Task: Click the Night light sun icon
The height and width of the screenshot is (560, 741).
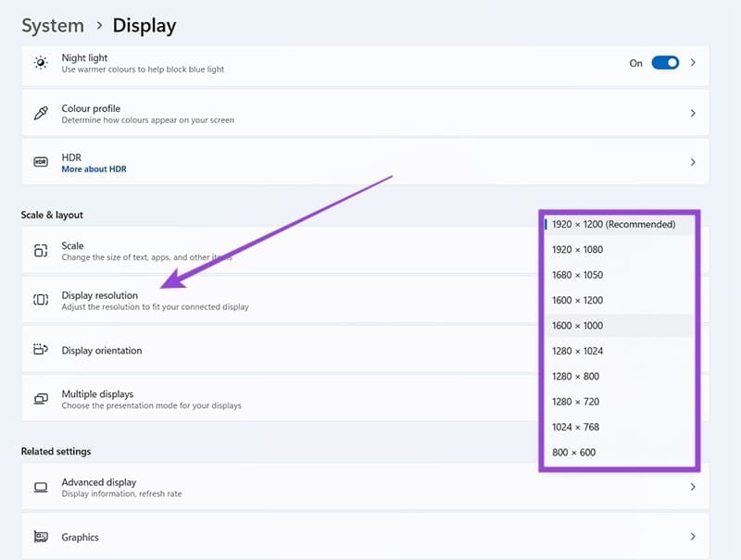Action: point(40,63)
